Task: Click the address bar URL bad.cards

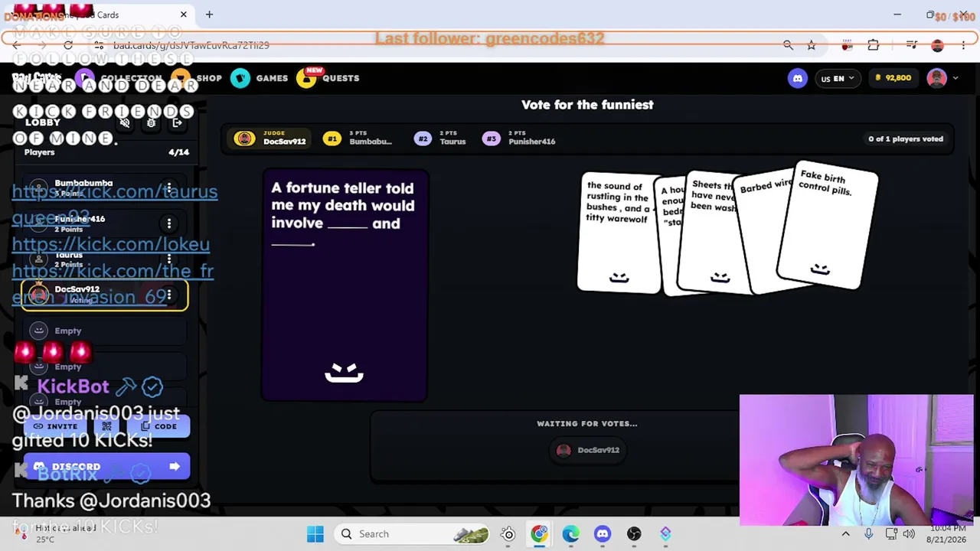Action: click(x=191, y=45)
